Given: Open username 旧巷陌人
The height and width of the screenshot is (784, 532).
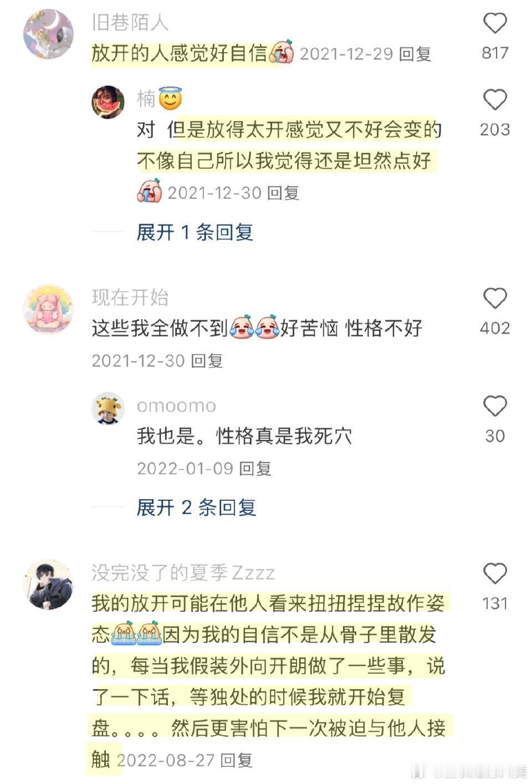Looking at the screenshot, I should 130,22.
